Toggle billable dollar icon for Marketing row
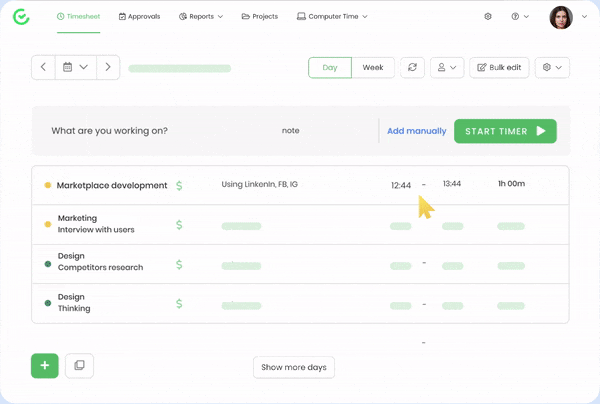 click(x=179, y=225)
